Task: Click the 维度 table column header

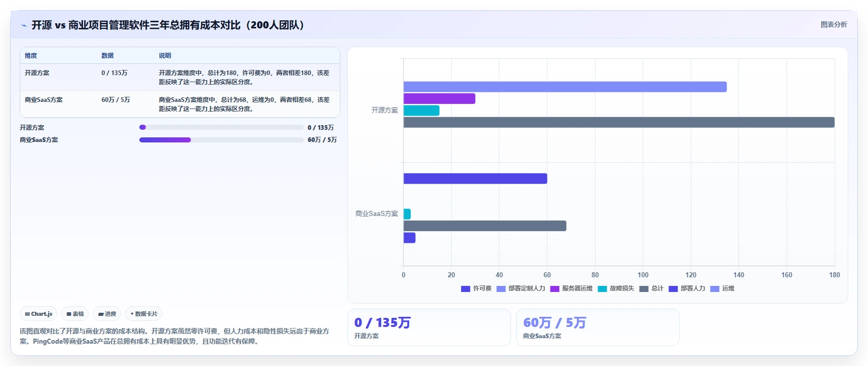Action: click(x=31, y=56)
